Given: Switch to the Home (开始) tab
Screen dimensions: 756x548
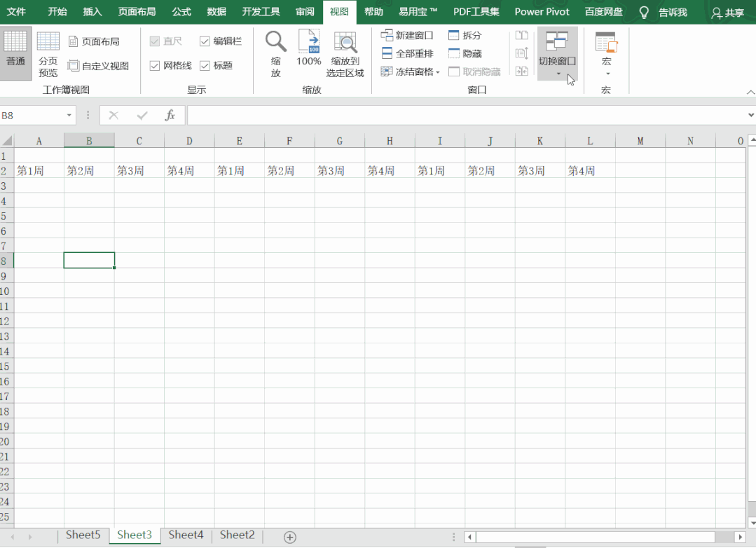Looking at the screenshot, I should point(57,12).
